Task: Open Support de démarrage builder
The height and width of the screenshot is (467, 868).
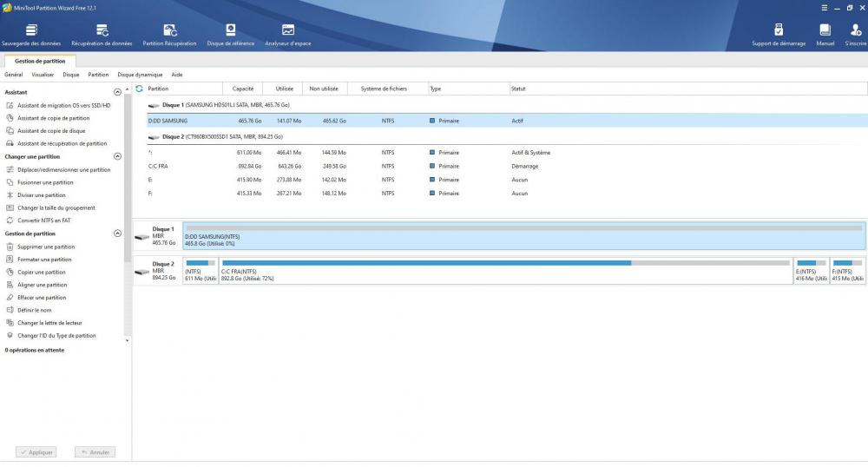Action: click(779, 35)
